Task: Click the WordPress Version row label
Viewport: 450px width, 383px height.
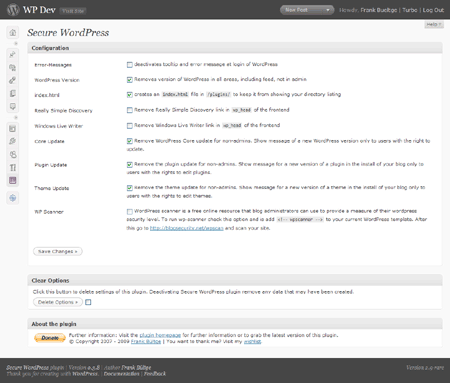Action: tap(57, 80)
